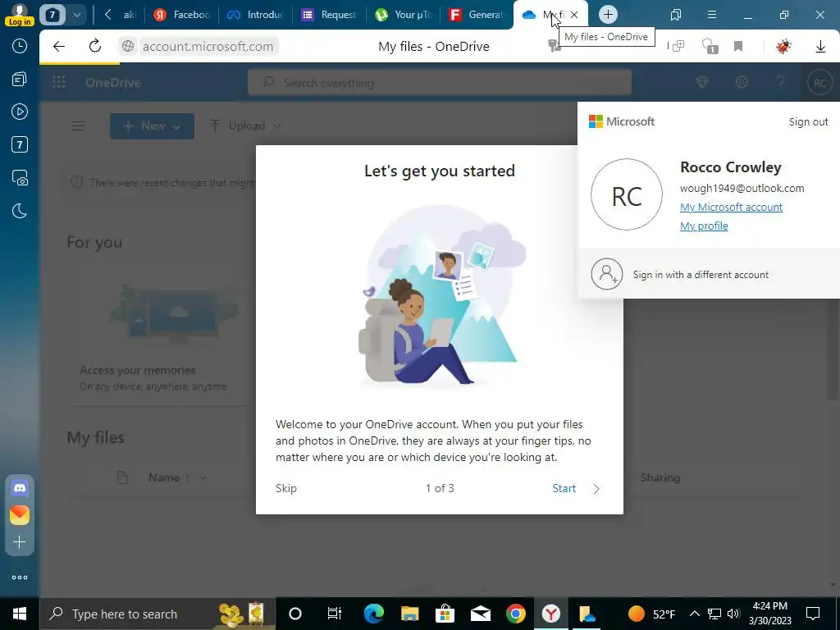Open My Microsoft account link
The image size is (840, 630).
(731, 207)
